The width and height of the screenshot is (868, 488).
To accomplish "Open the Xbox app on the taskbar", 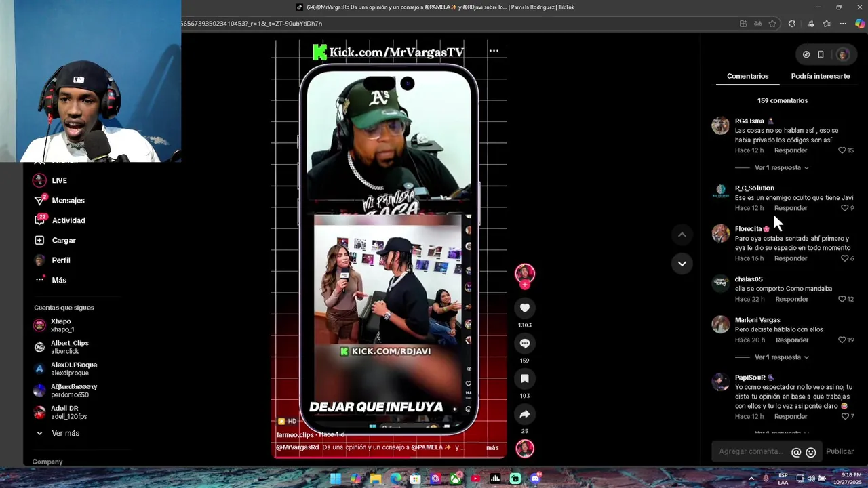I will pos(456,479).
